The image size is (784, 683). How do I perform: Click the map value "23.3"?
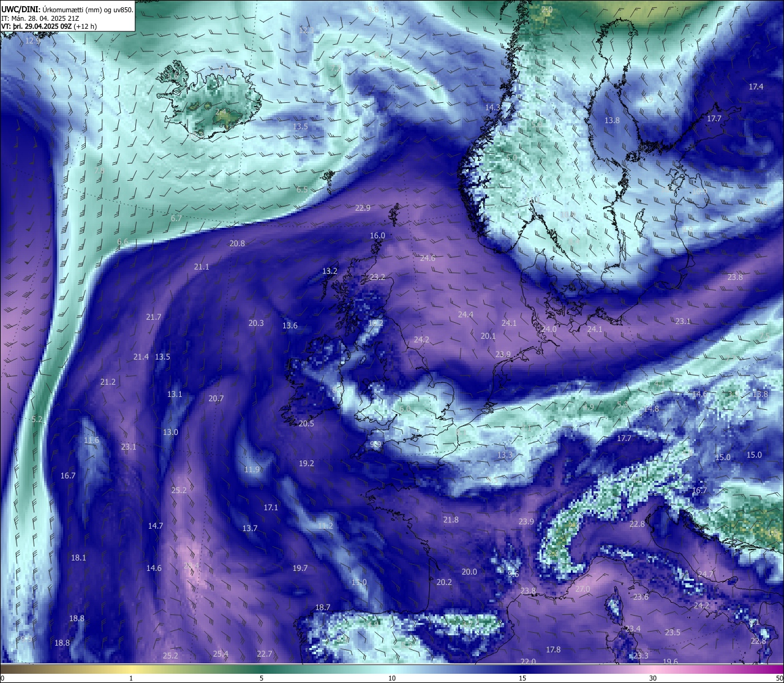(641, 656)
